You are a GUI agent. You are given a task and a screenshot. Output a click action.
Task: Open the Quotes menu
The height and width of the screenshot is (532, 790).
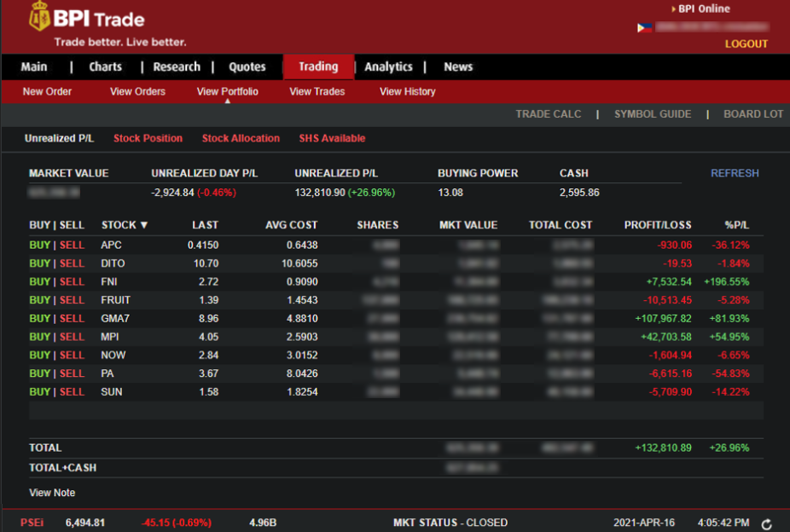tap(247, 67)
